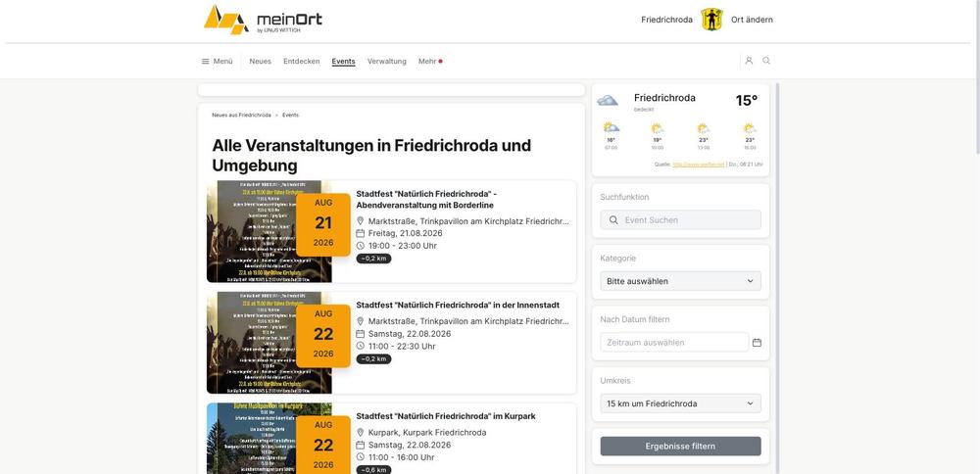Open the Kategorie dropdown Bitte auswählen
The width and height of the screenshot is (980, 474).
click(681, 281)
